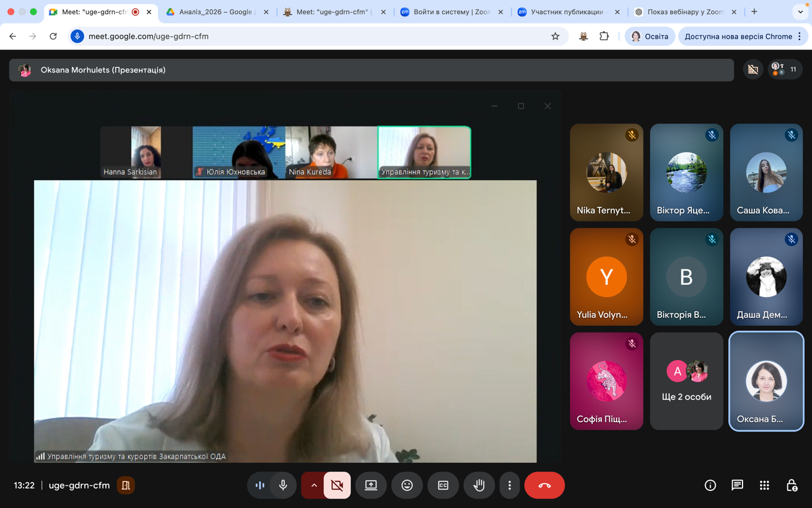Image resolution: width=812 pixels, height=508 pixels.
Task: Click the time 13:22 display
Action: 24,486
